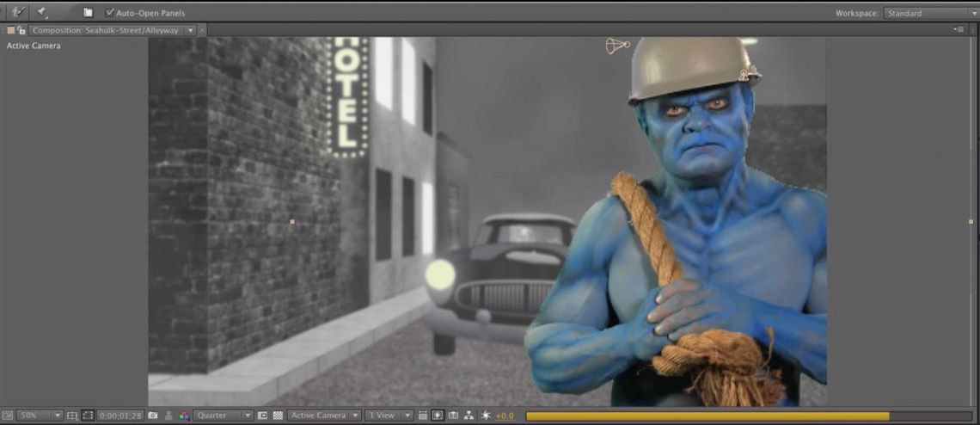Click the Active Camera label in viewer
Viewport: 980px width, 425px height.
[x=34, y=46]
